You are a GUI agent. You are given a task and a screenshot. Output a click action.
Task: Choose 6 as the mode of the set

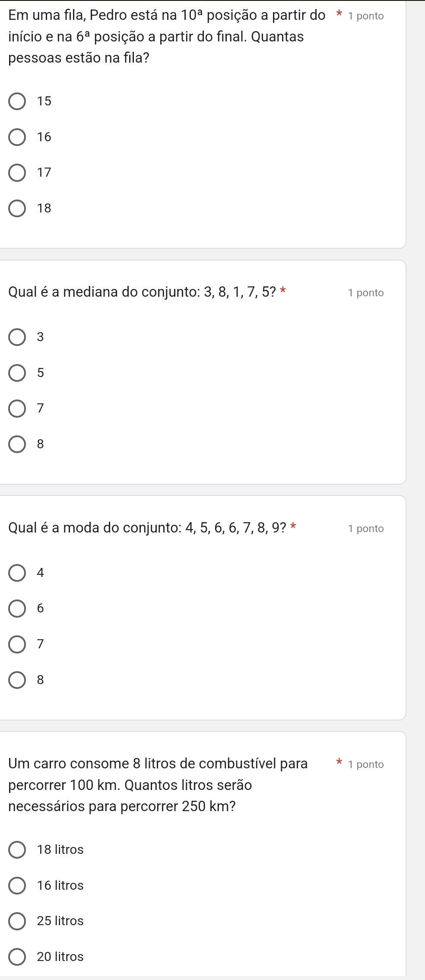tap(17, 609)
